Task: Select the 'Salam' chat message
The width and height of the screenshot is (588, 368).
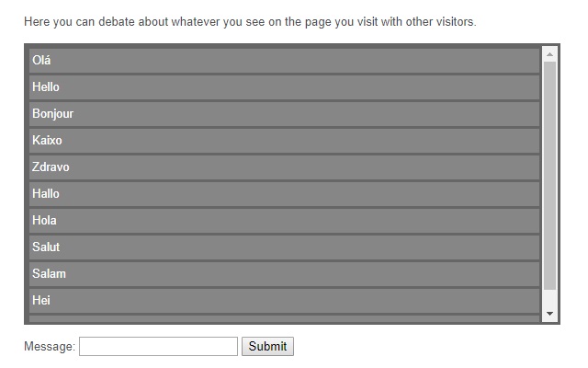Action: point(284,274)
